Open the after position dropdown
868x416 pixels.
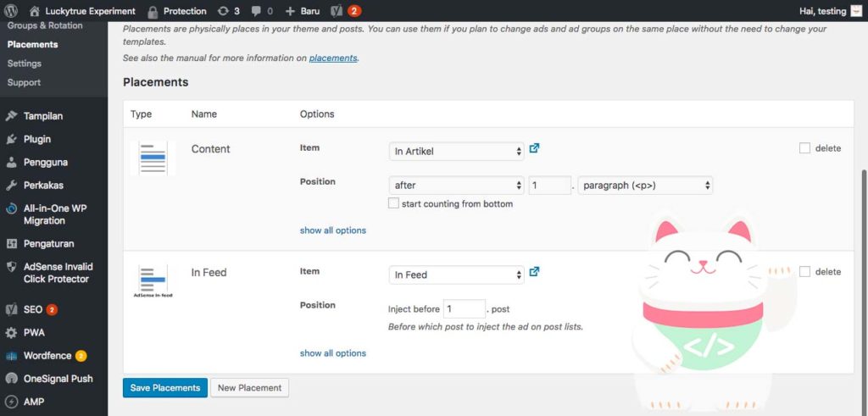456,186
